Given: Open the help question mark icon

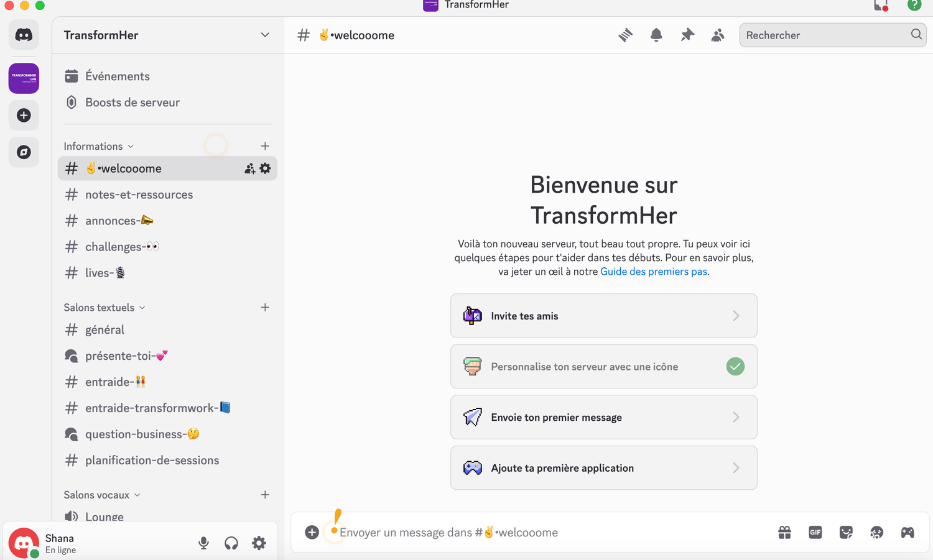Looking at the screenshot, I should [914, 5].
